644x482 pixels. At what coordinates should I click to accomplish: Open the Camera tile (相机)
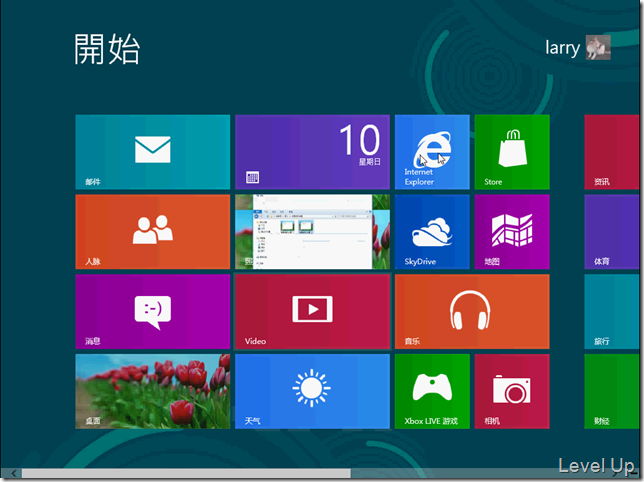pyautogui.click(x=512, y=391)
